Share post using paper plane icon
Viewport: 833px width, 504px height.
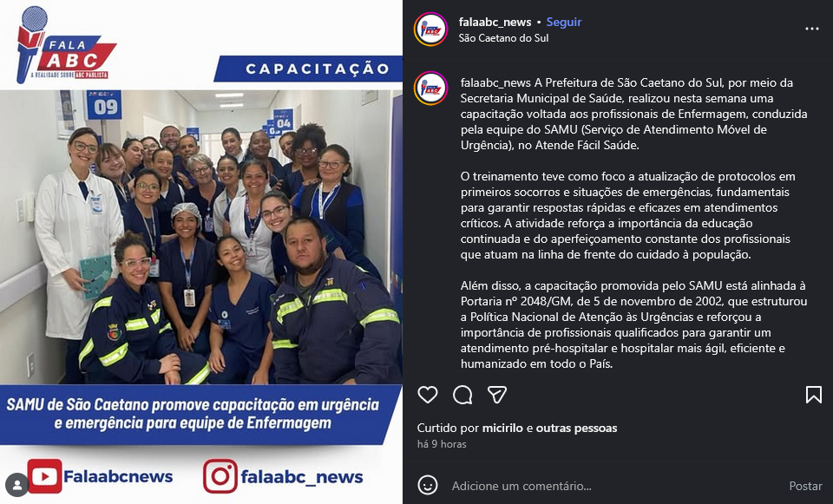click(x=496, y=395)
